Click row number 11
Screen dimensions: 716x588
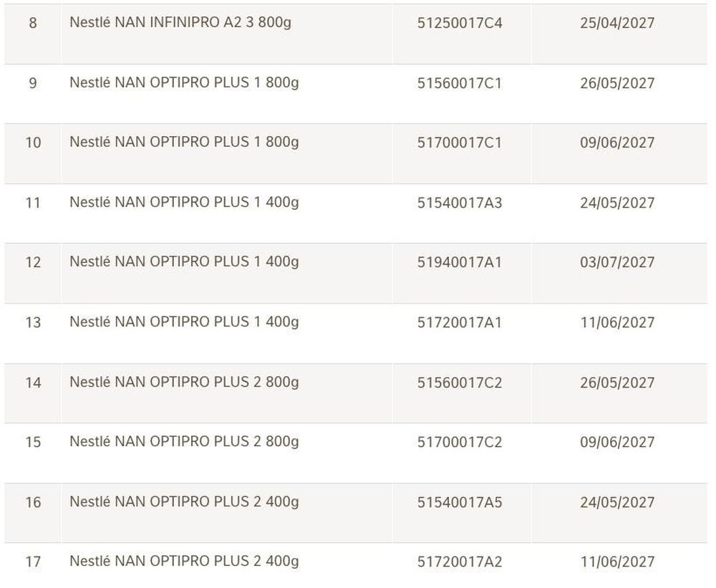click(x=33, y=203)
